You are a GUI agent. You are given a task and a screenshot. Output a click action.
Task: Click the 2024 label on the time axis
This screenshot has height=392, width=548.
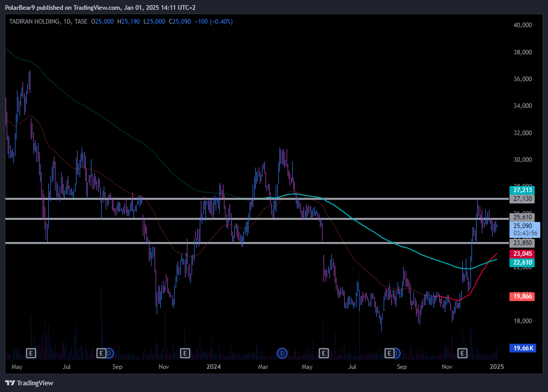pos(213,367)
